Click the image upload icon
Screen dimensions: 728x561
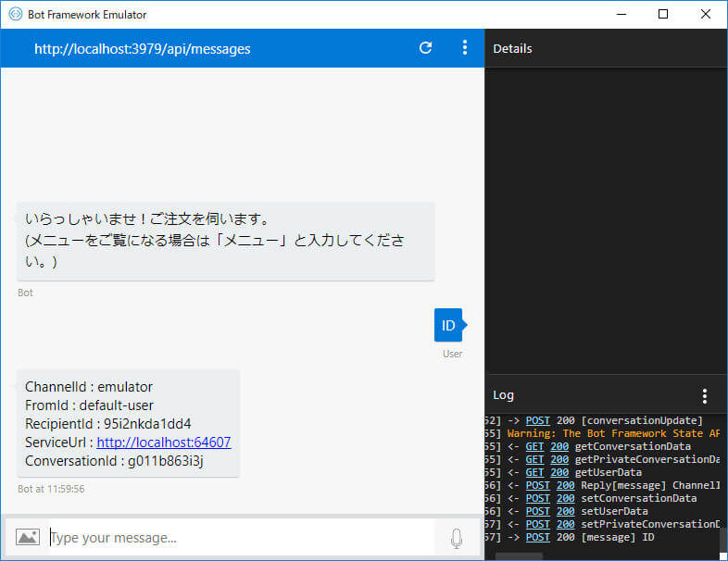(x=28, y=537)
